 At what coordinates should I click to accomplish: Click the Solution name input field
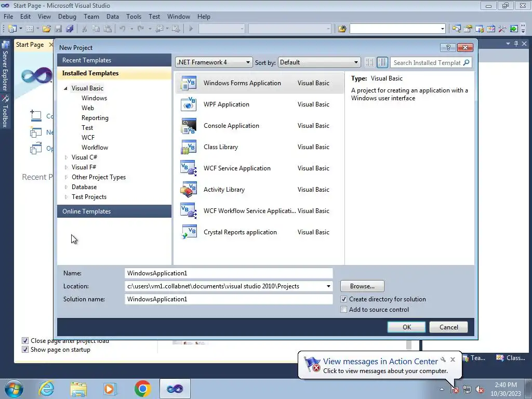[x=229, y=299]
